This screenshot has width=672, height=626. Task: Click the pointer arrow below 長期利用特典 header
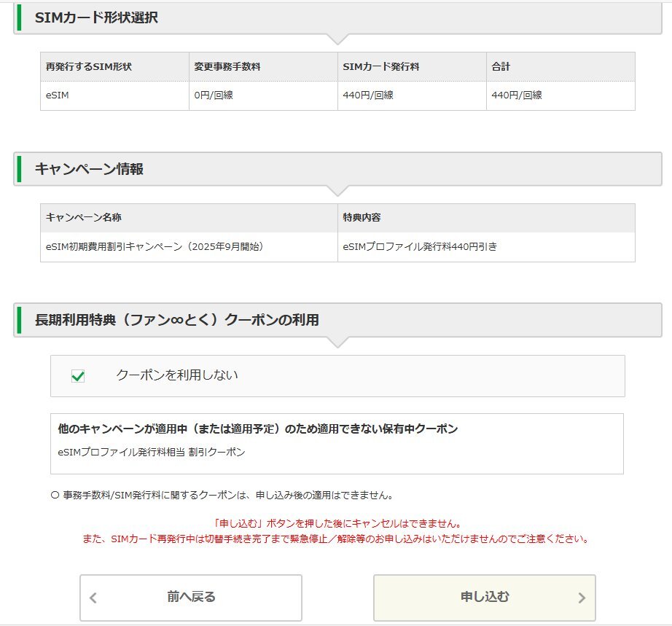pyautogui.click(x=337, y=342)
